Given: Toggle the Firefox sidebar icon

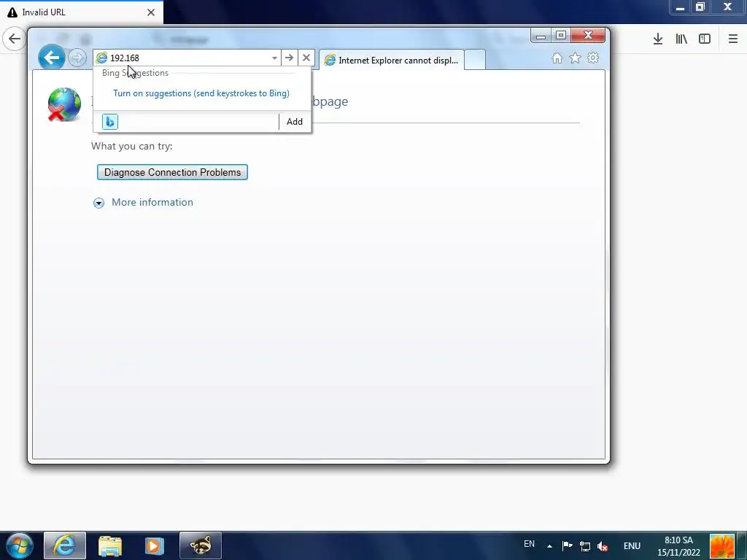Looking at the screenshot, I should click(x=705, y=39).
